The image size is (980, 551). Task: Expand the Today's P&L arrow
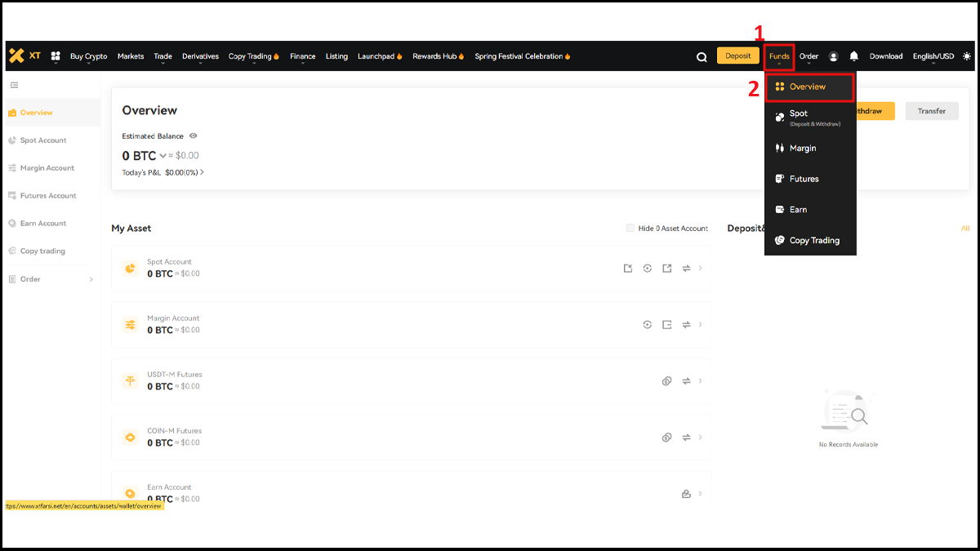202,172
